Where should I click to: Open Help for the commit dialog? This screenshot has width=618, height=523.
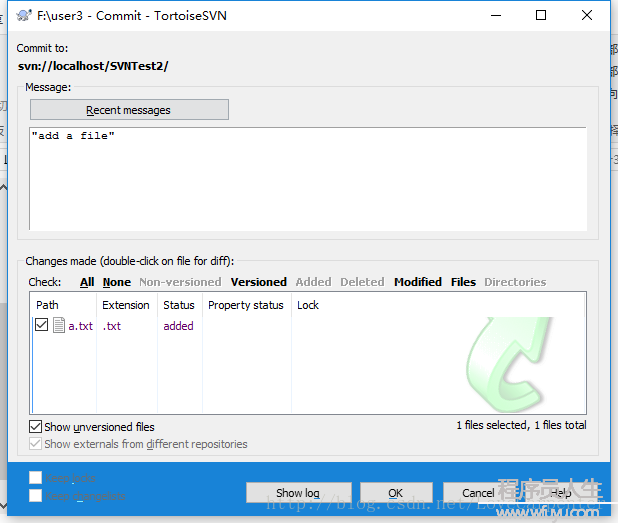tap(561, 493)
